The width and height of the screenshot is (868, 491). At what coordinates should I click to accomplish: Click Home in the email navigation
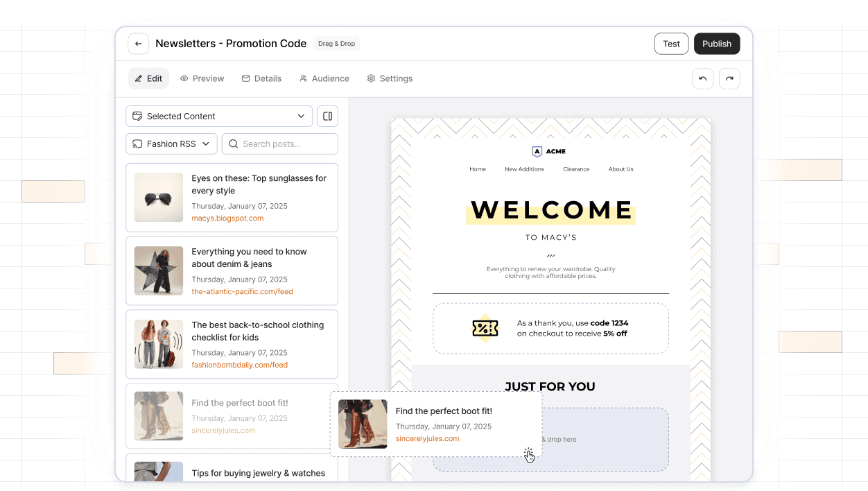pyautogui.click(x=478, y=169)
